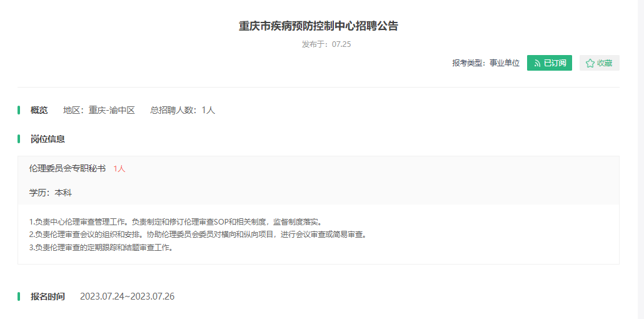Click the position name 伦理委员会专职秘书
644x319 pixels.
coord(68,168)
